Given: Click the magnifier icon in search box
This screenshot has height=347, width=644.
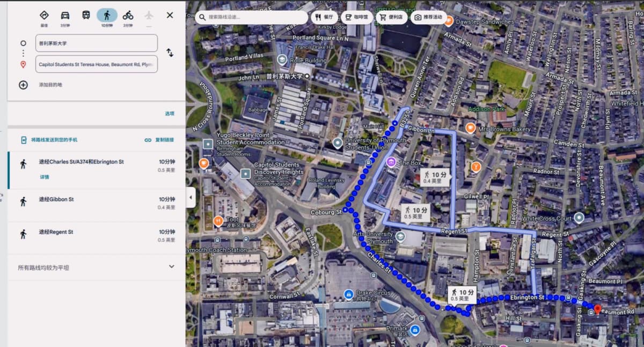Looking at the screenshot, I should tap(202, 17).
